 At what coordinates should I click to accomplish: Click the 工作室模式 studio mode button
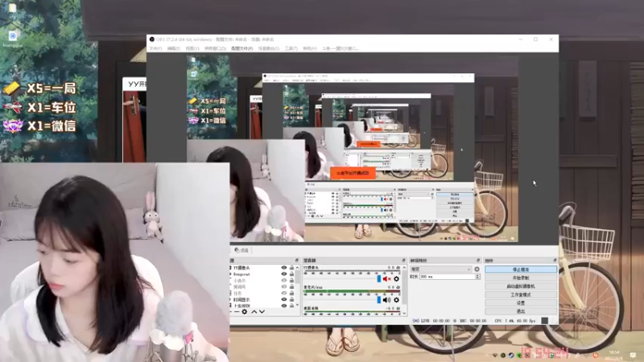pyautogui.click(x=521, y=294)
